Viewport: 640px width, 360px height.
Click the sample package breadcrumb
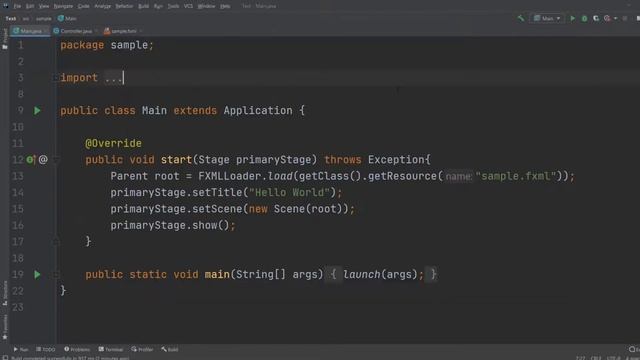tap(44, 18)
